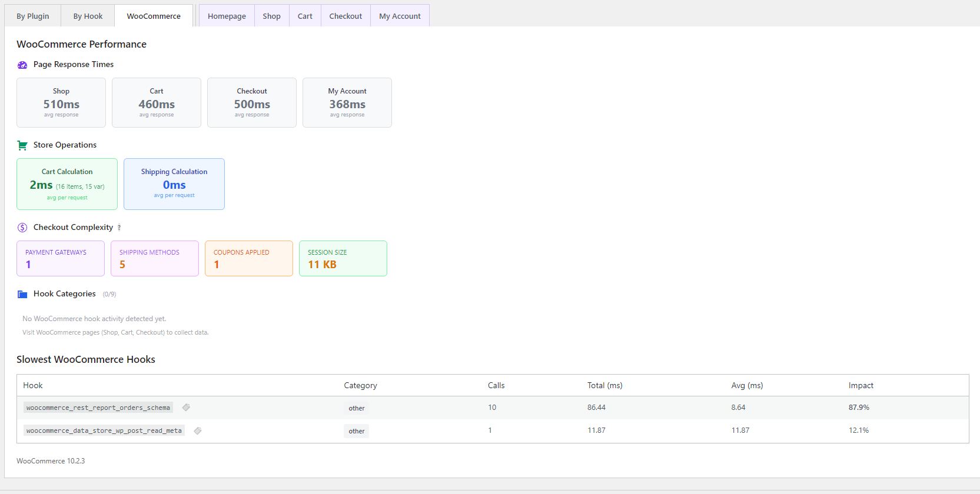Click the My Account 368ms response card
The height and width of the screenshot is (494, 980).
tap(347, 102)
